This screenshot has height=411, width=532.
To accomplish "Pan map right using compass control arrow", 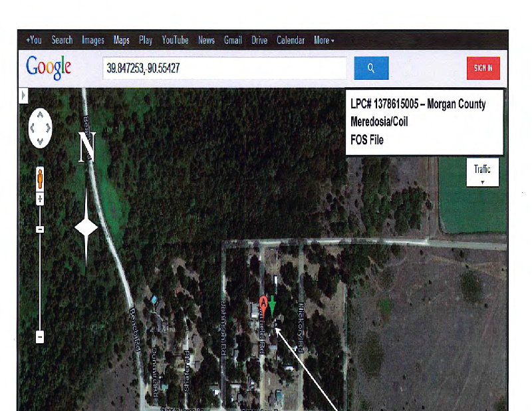I will click(49, 127).
